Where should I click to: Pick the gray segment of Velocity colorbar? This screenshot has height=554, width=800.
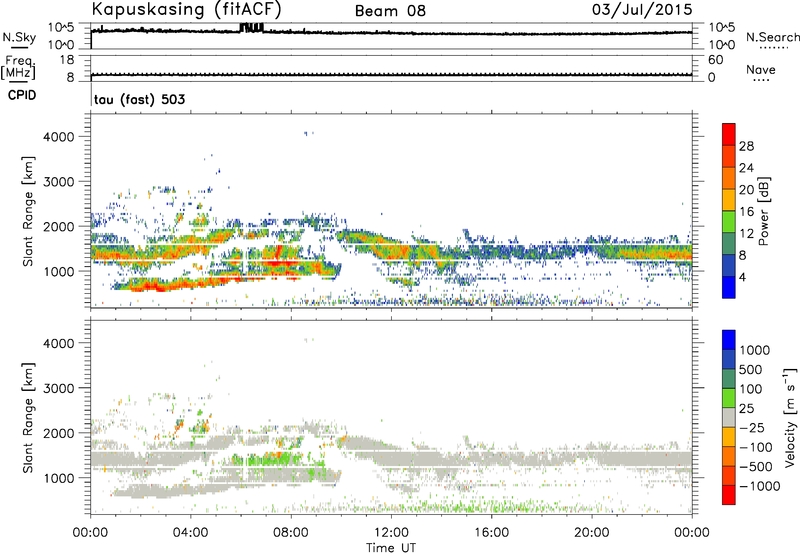[729, 417]
